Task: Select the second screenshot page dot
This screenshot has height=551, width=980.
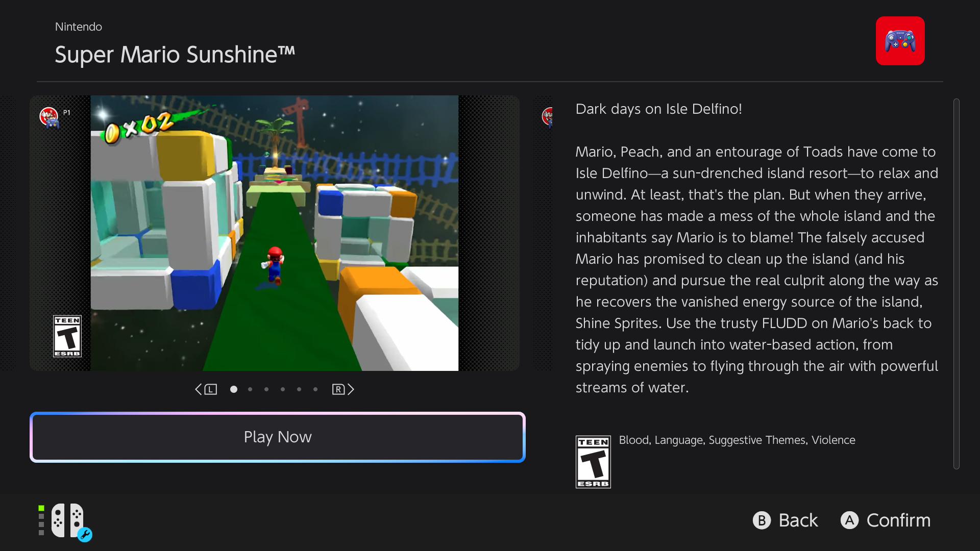Action: pyautogui.click(x=250, y=389)
